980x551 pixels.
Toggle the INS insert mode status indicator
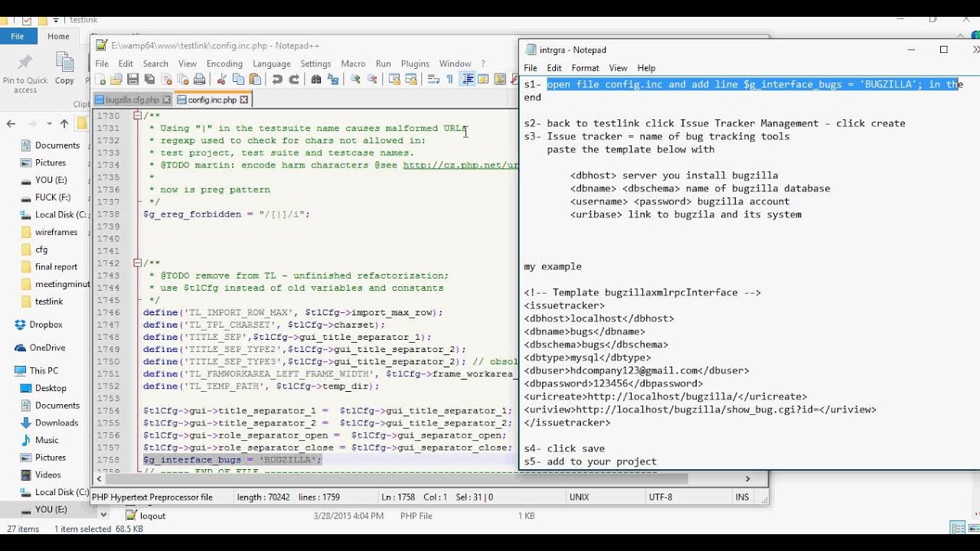[742, 497]
